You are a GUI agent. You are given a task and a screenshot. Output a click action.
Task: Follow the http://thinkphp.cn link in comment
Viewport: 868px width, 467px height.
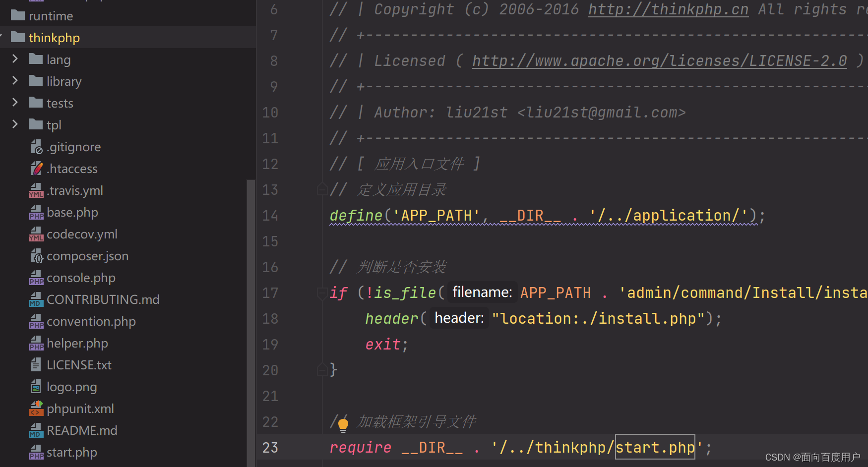tap(668, 9)
